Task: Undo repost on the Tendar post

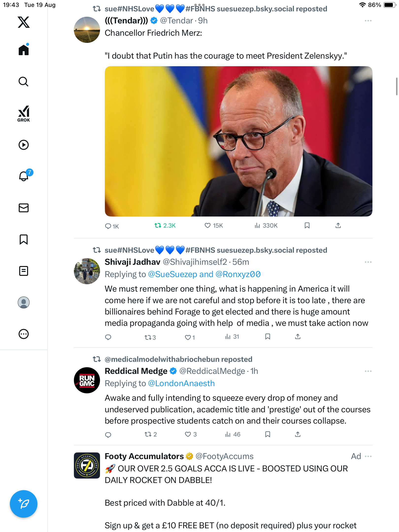Action: (158, 225)
